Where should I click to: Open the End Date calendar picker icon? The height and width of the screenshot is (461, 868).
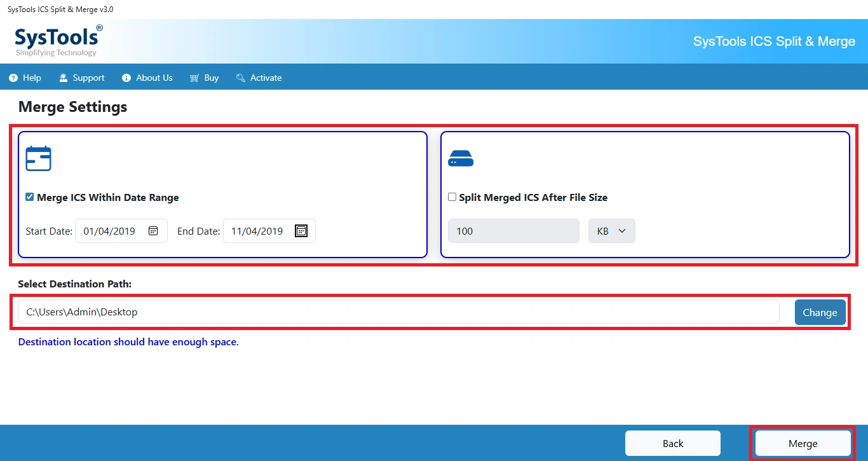coord(301,231)
